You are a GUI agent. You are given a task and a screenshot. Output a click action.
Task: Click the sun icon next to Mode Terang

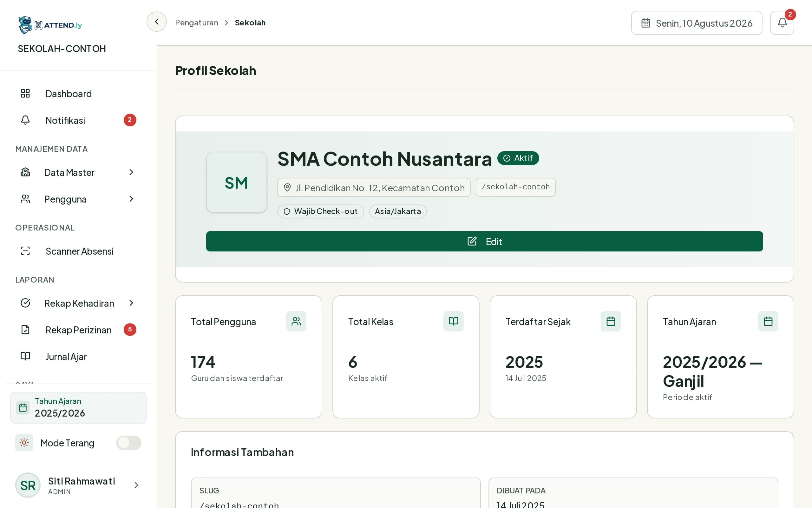24,443
